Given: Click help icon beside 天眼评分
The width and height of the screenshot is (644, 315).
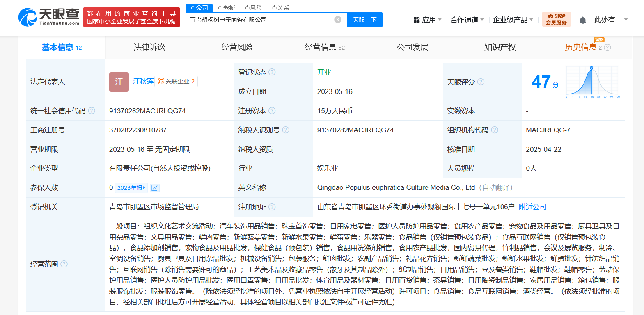Looking at the screenshot, I should coord(481,82).
